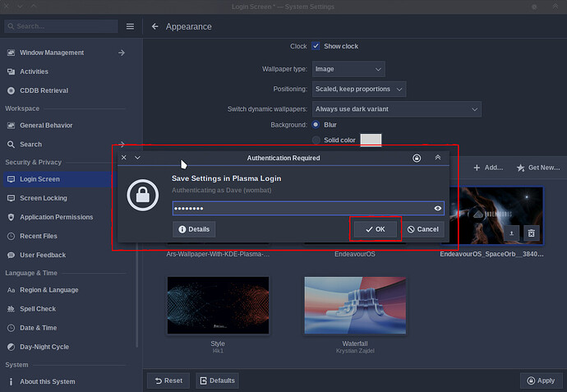
Task: Click the hamburger menu icon beside search
Action: 130,26
